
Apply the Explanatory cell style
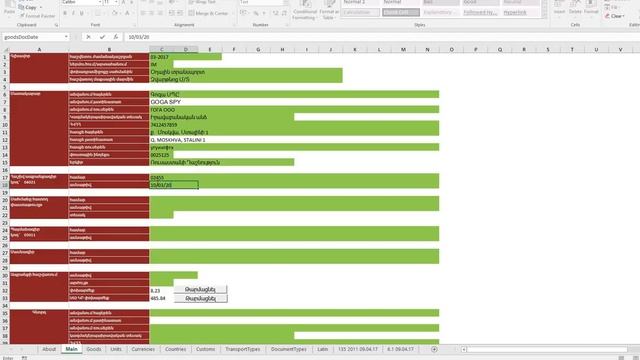pos(440,13)
